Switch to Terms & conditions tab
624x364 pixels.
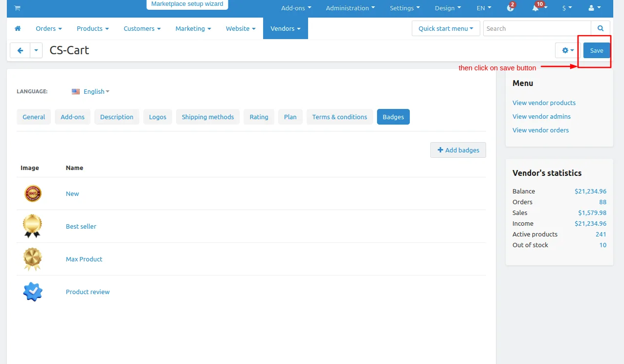(340, 117)
